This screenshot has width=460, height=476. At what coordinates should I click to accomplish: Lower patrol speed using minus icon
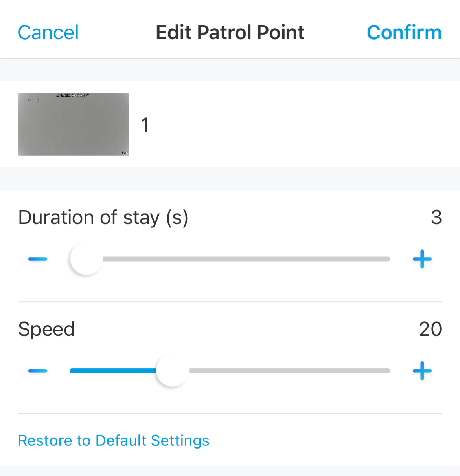coord(38,371)
